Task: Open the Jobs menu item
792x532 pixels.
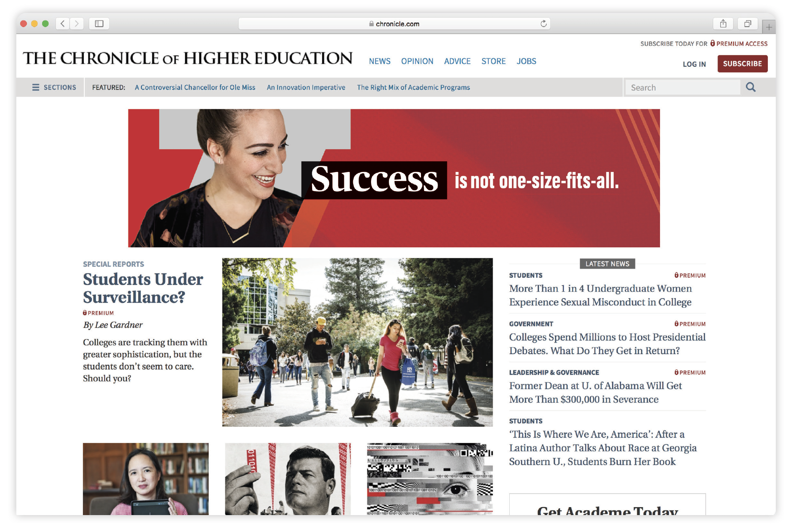Action: [526, 61]
